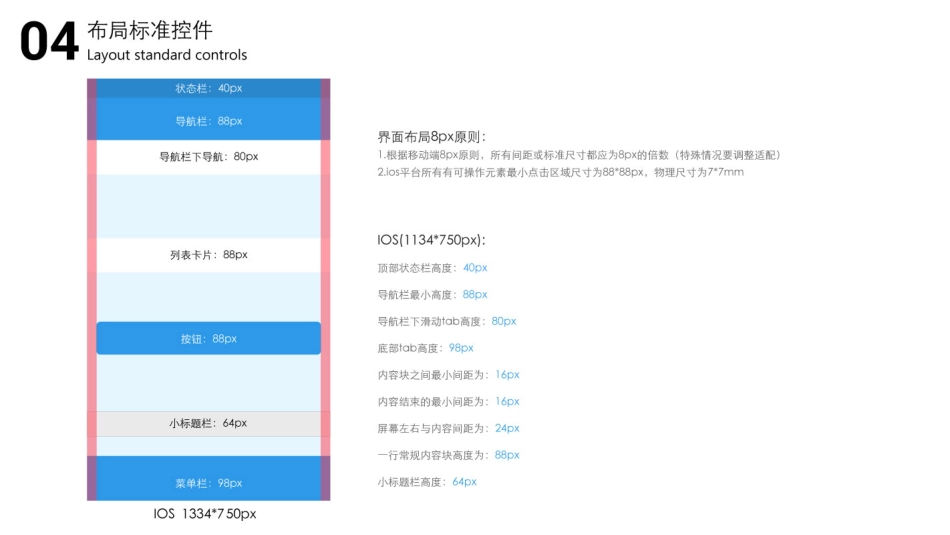950x535 pixels.
Task: Click the label 导航栏下滑动tab高度
Action: point(431,321)
